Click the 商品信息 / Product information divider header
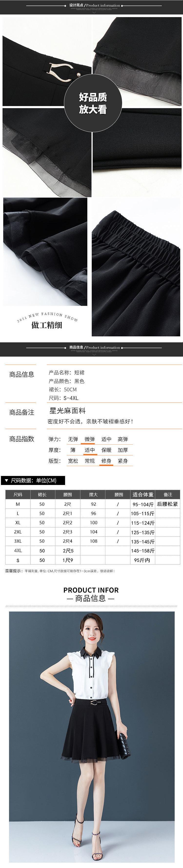The height and width of the screenshot is (868, 183). tap(94, 347)
